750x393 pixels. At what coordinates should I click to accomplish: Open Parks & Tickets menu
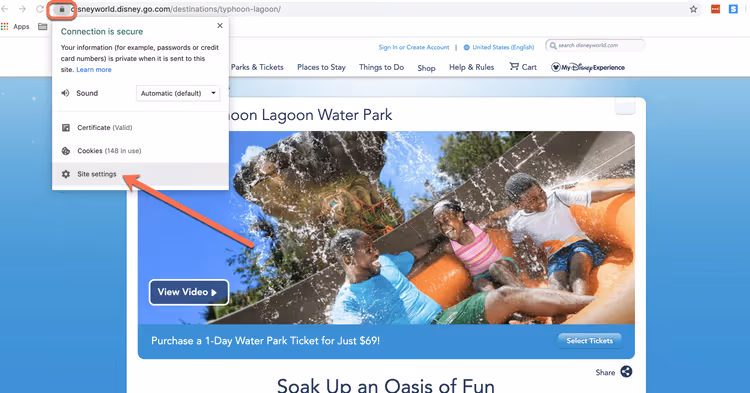pyautogui.click(x=257, y=67)
